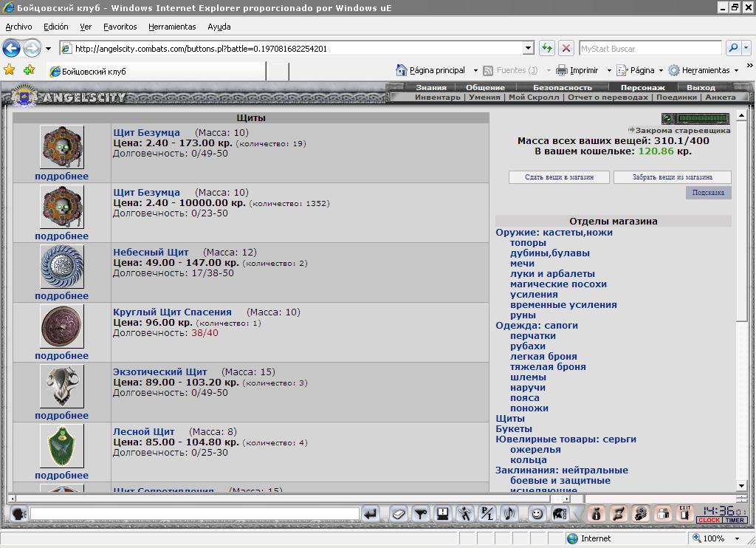Click the funnel filter icon in chat bar

coord(421,514)
